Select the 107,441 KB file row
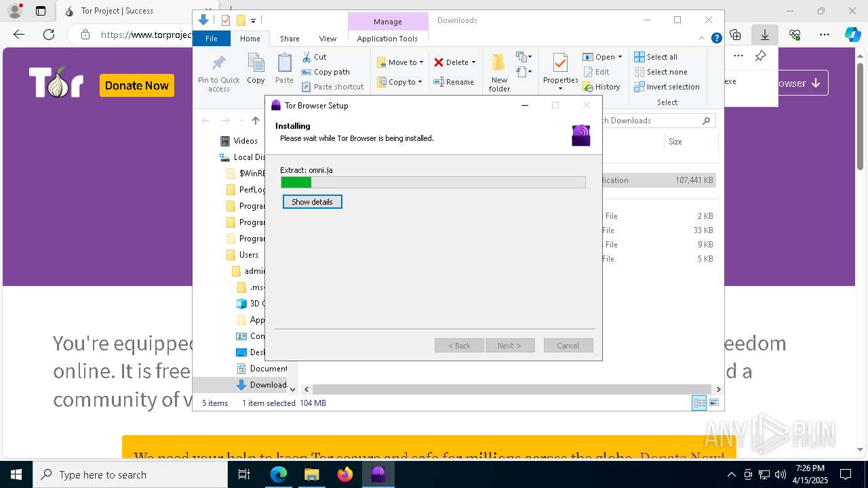The image size is (868, 488). (658, 180)
